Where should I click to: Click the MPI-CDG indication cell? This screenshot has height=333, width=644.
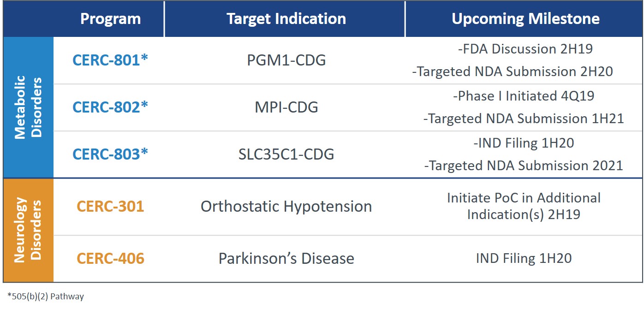286,107
